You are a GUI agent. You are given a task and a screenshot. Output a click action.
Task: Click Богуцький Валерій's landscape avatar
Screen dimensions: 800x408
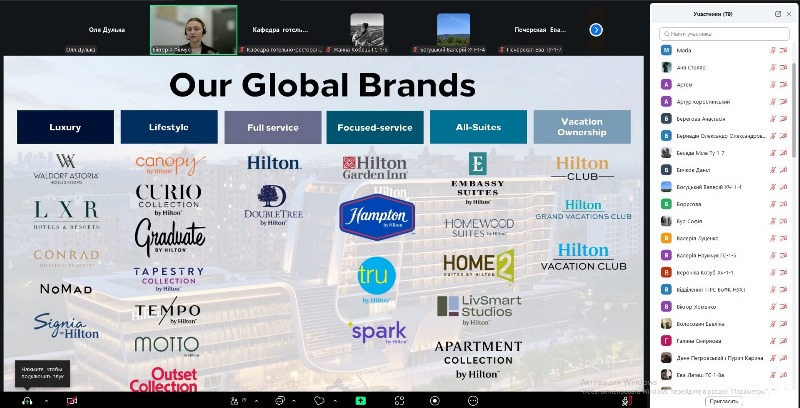pos(666,187)
